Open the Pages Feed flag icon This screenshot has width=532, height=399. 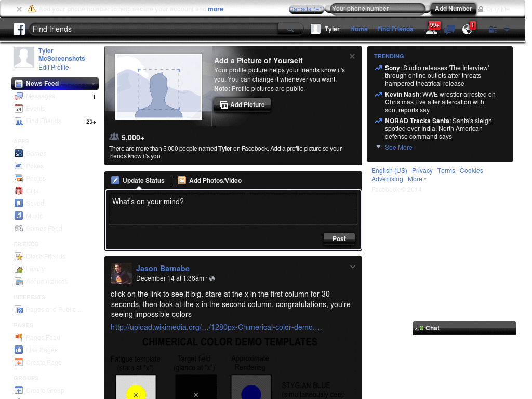coord(19,338)
